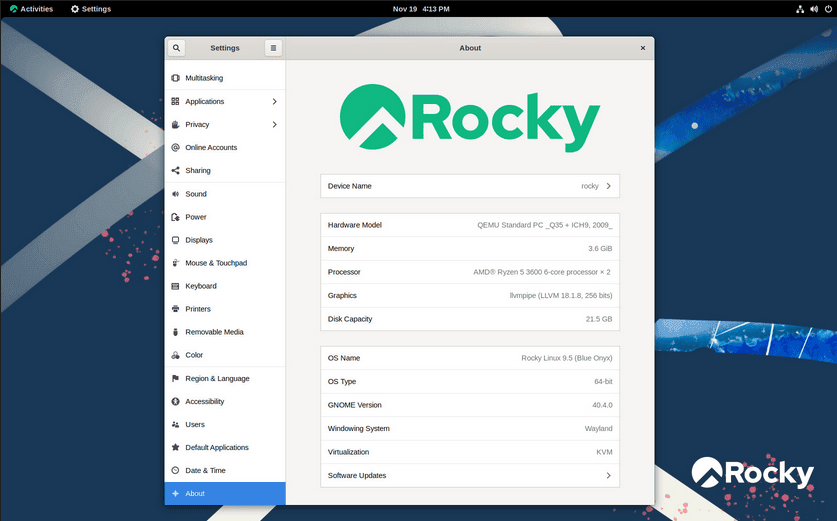Click the Accessibility icon in sidebar
This screenshot has width=837, height=521.
tap(175, 401)
